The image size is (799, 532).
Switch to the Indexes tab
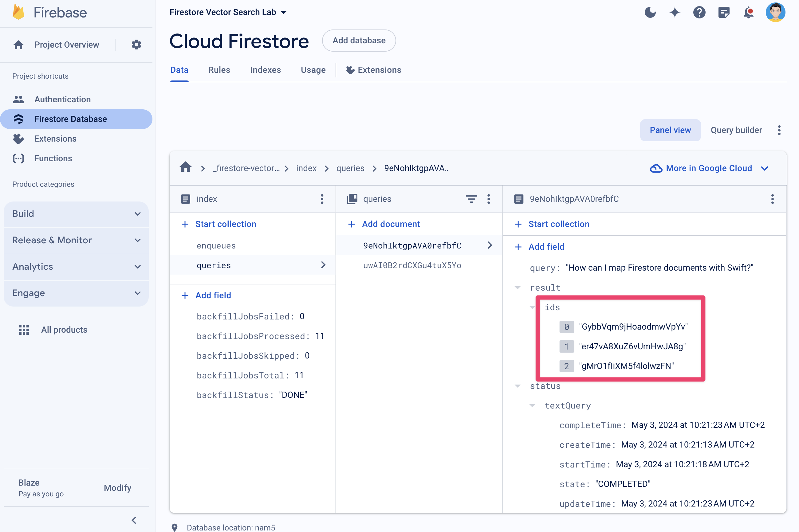[266, 69]
